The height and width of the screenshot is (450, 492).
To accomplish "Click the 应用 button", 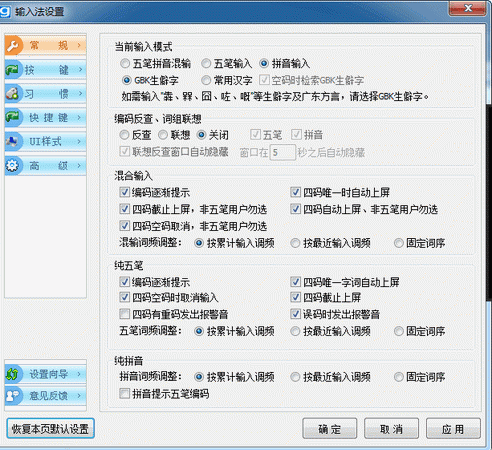I will click(453, 429).
